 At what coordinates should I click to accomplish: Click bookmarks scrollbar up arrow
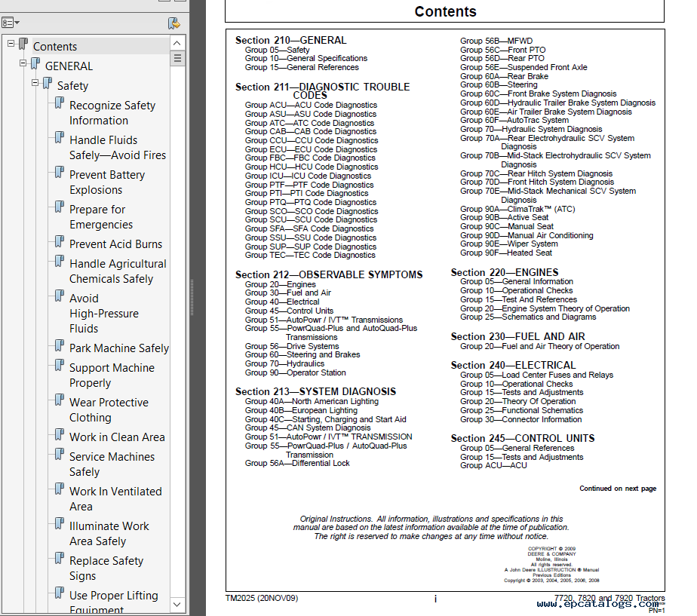click(x=177, y=43)
